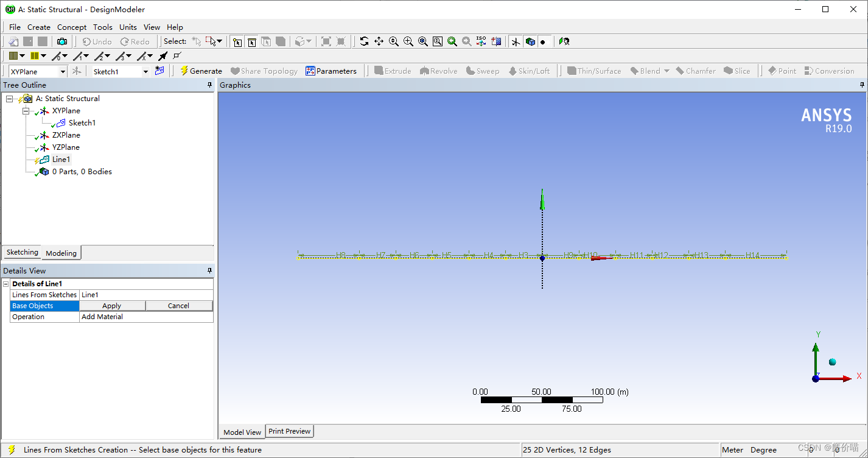868x458 pixels.
Task: Open the Parameters panel
Action: pos(331,71)
